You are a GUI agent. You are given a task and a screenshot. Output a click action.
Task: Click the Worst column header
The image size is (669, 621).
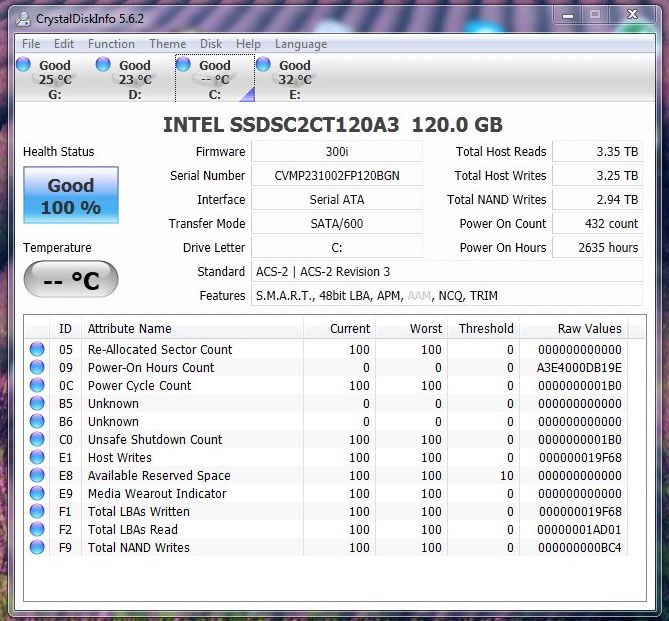(x=412, y=328)
